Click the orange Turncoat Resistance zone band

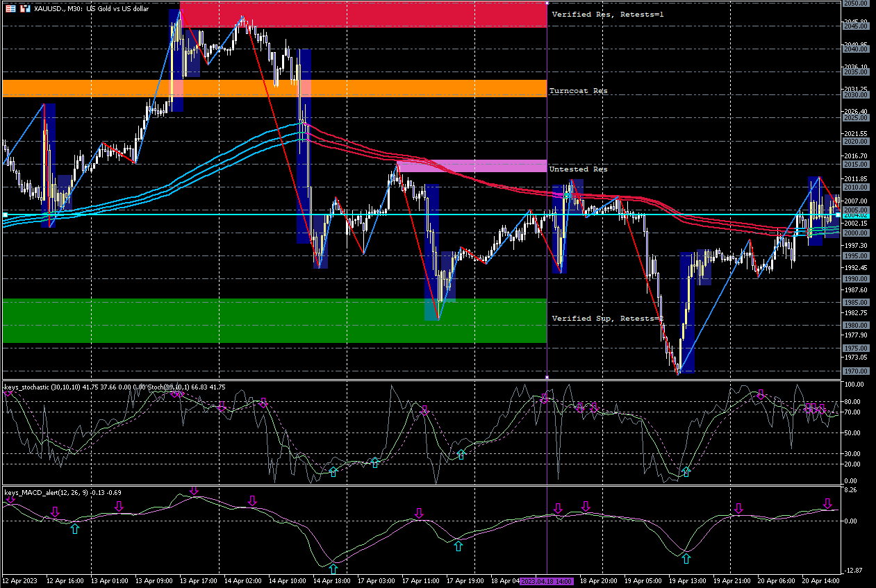click(x=274, y=88)
